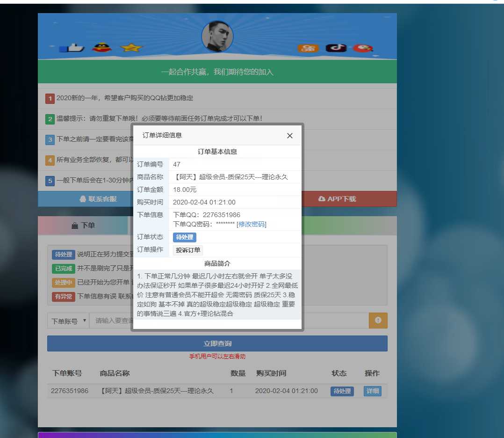Click the red icon right of TikTok
This screenshot has height=438, width=504.
point(363,48)
